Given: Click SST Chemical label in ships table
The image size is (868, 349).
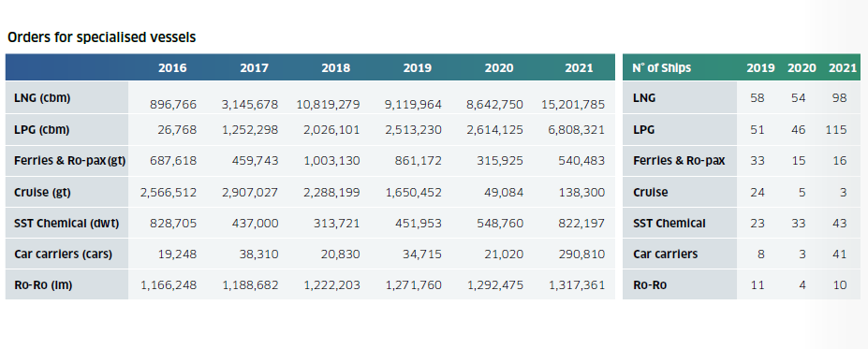Looking at the screenshot, I should coord(669,224).
